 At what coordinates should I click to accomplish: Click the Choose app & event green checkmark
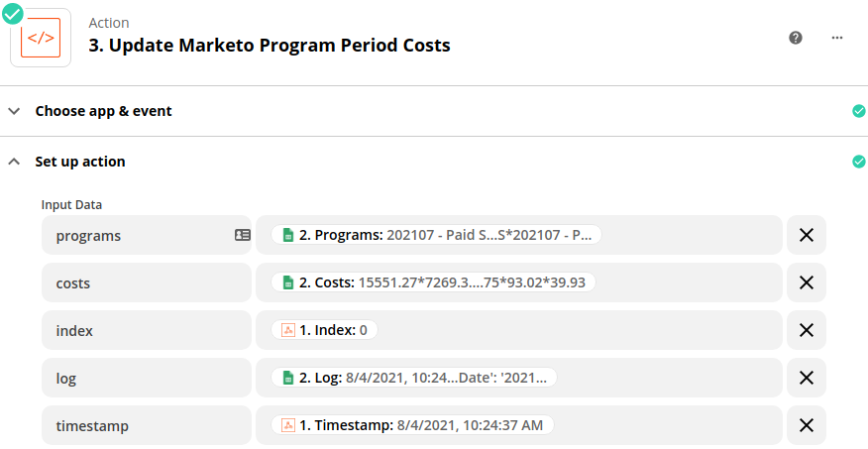(859, 111)
